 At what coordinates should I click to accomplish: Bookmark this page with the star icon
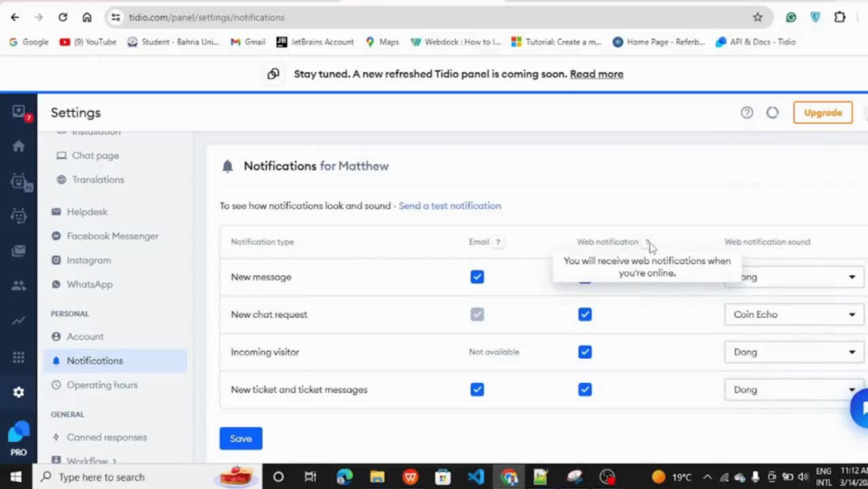(x=757, y=17)
